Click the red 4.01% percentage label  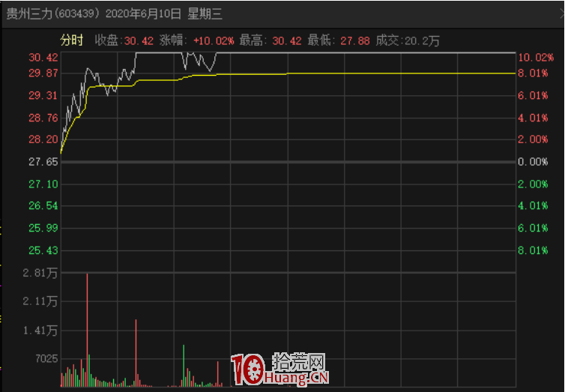pyautogui.click(x=533, y=118)
